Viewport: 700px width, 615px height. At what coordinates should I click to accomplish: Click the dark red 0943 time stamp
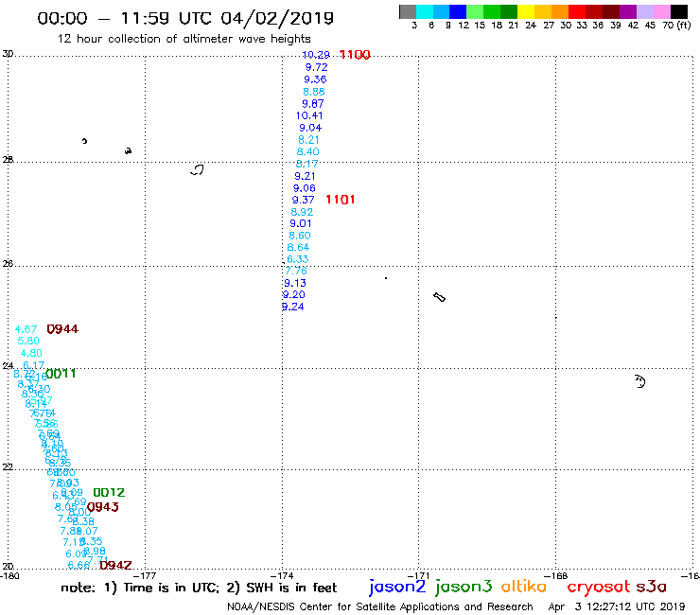tap(103, 507)
